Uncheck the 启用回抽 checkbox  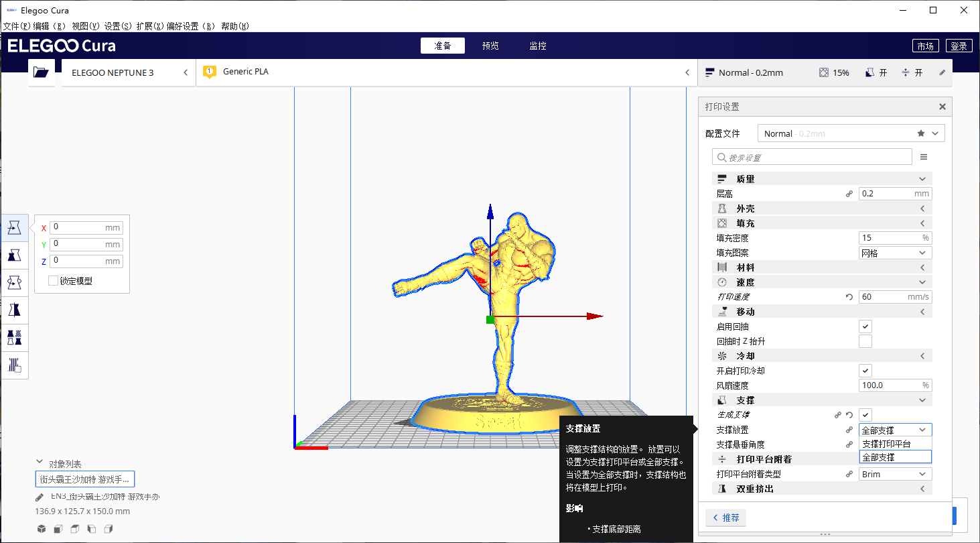(x=865, y=326)
